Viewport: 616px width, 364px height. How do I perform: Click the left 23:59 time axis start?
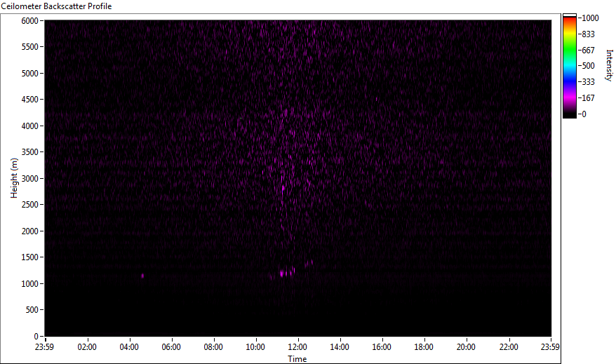(45, 346)
